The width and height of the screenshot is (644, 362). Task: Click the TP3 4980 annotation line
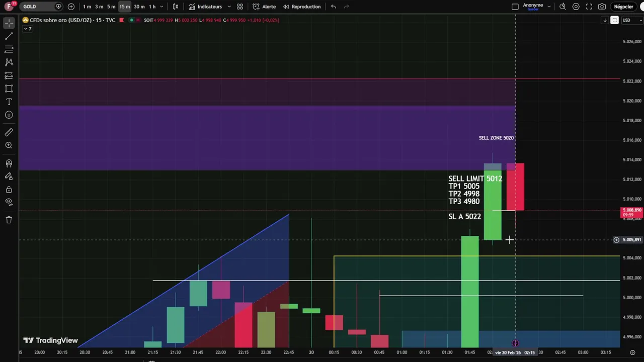click(x=464, y=201)
